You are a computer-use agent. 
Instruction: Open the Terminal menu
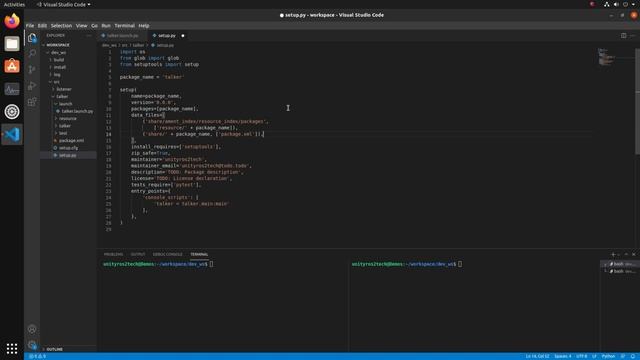124,26
